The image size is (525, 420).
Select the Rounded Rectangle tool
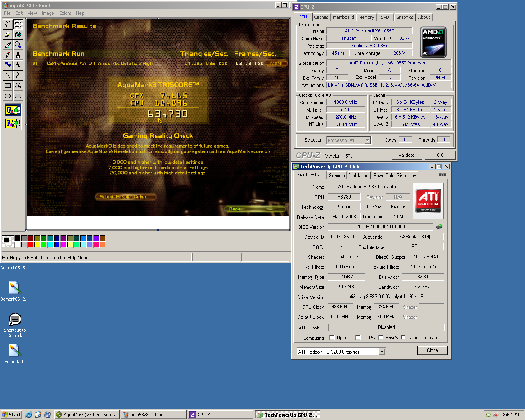[18, 96]
